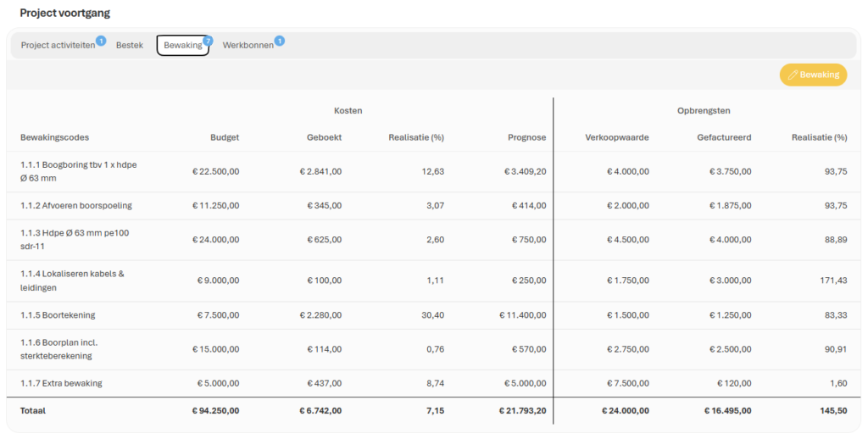Select the Werkbonnen tab

[248, 46]
